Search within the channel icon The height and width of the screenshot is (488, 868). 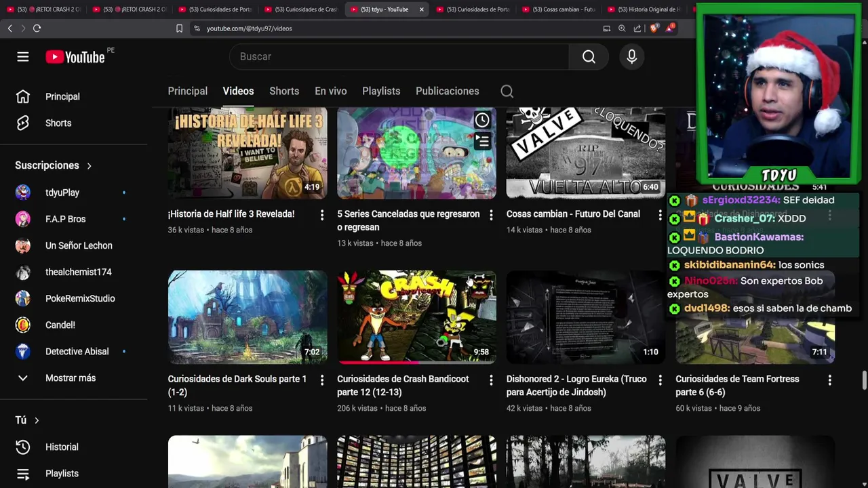pyautogui.click(x=507, y=91)
